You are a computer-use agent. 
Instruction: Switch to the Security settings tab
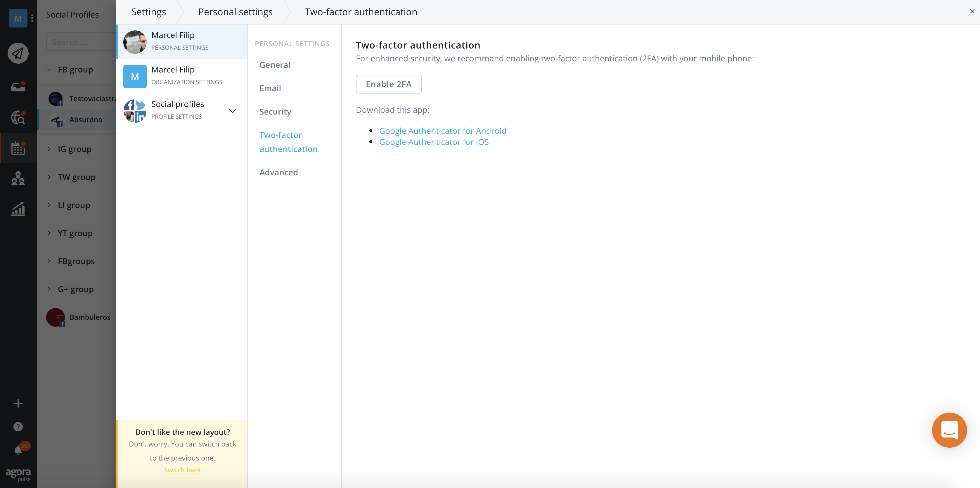click(x=275, y=111)
